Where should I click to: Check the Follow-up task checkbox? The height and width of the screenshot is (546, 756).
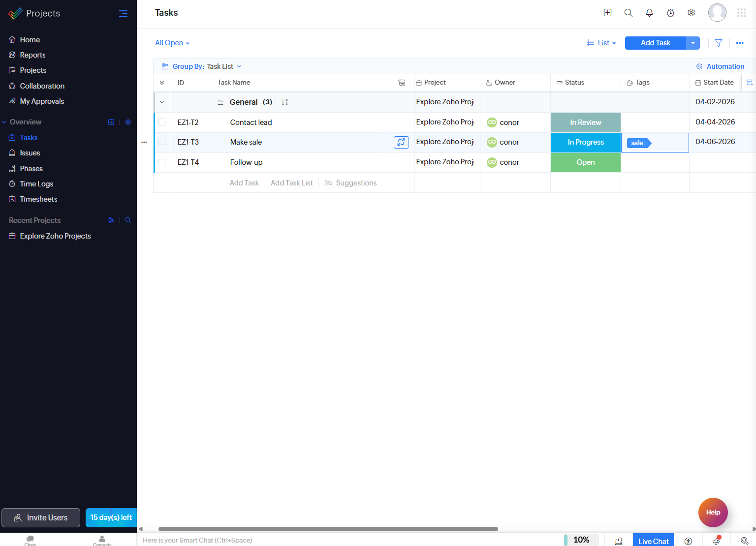pyautogui.click(x=162, y=162)
